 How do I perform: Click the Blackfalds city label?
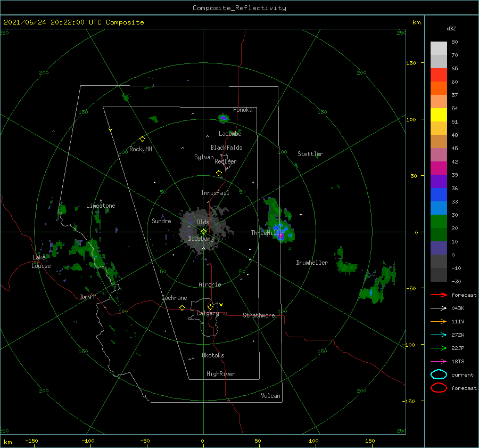(x=226, y=148)
